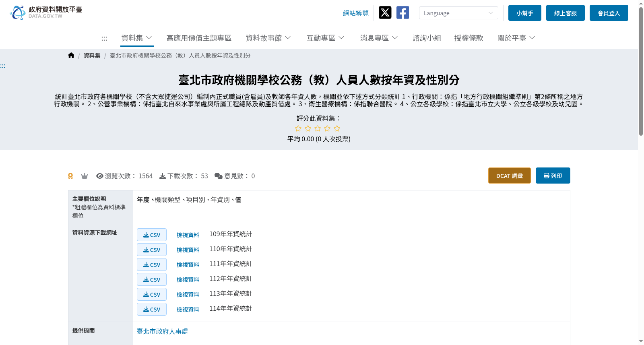This screenshot has height=345, width=644.
Task: Download CSV for 114年年資統計
Action: click(x=152, y=309)
